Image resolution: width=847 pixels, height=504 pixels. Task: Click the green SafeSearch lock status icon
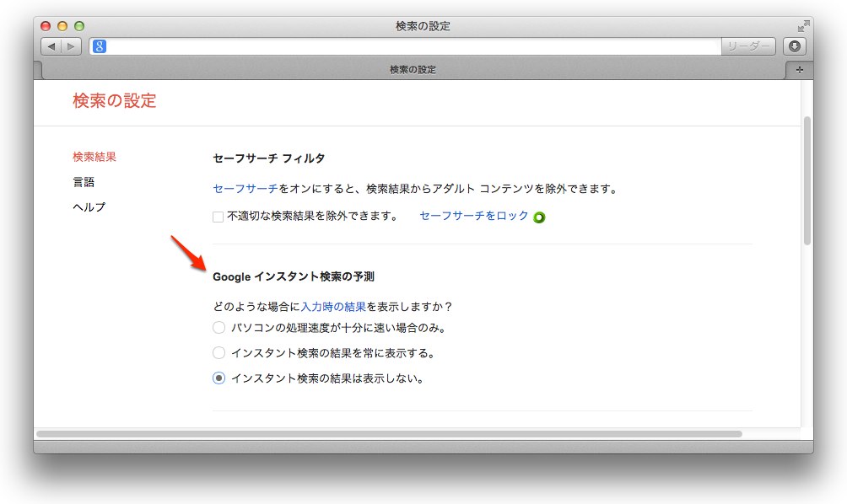(539, 217)
